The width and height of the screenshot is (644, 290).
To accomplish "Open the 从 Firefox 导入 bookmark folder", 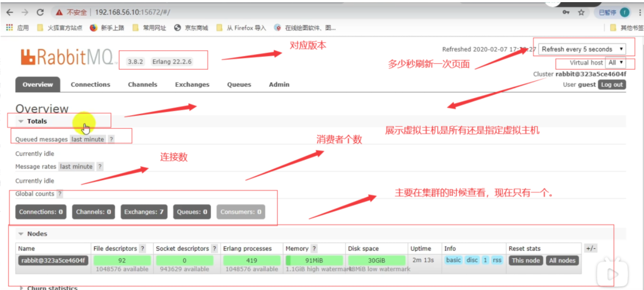I will pyautogui.click(x=241, y=28).
